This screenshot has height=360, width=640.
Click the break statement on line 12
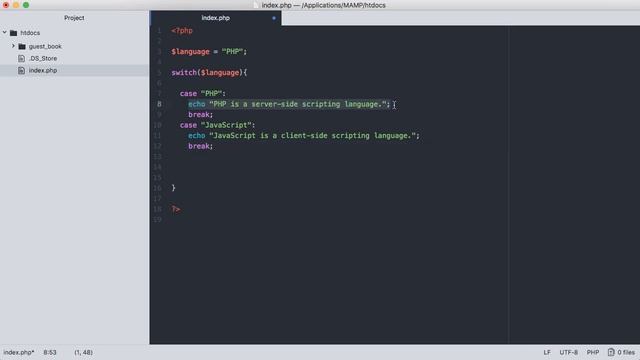[x=200, y=146]
